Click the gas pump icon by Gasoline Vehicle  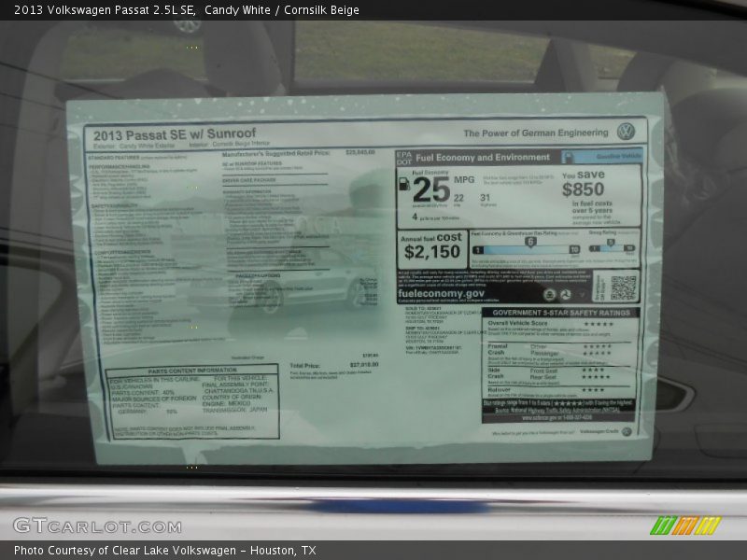point(567,158)
